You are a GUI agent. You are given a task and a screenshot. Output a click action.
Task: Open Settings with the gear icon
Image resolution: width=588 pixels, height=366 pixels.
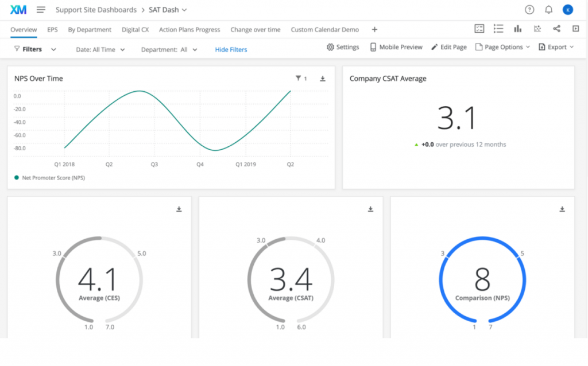pos(330,47)
